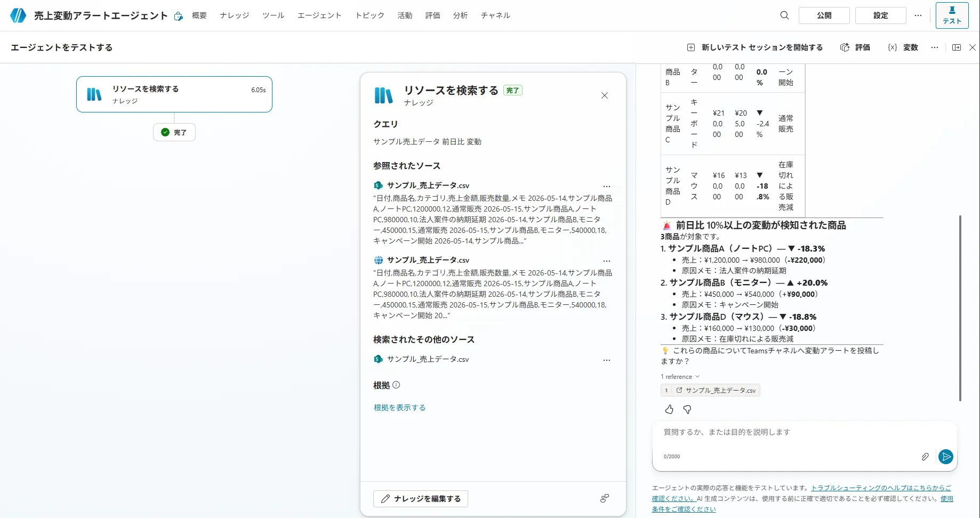The image size is (980, 518).
Task: Click the 評価 icon in test bar
Action: click(845, 47)
